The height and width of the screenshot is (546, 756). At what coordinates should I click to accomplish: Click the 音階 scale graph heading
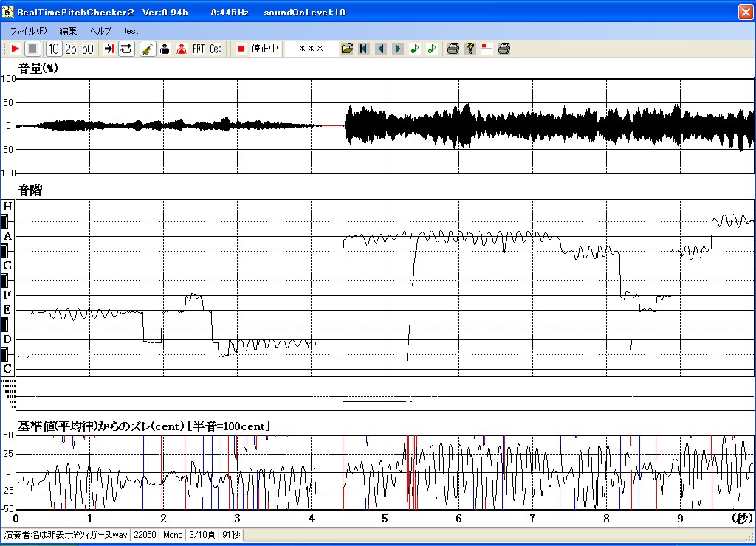click(x=30, y=190)
